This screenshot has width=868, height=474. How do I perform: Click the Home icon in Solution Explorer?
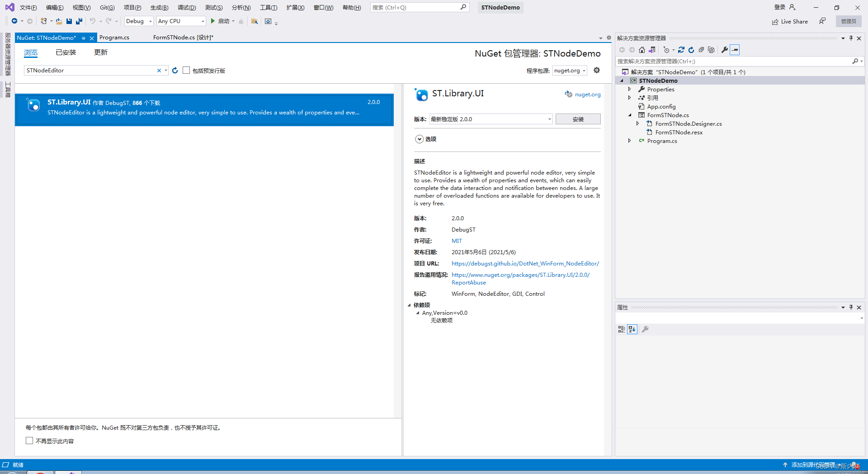point(642,50)
